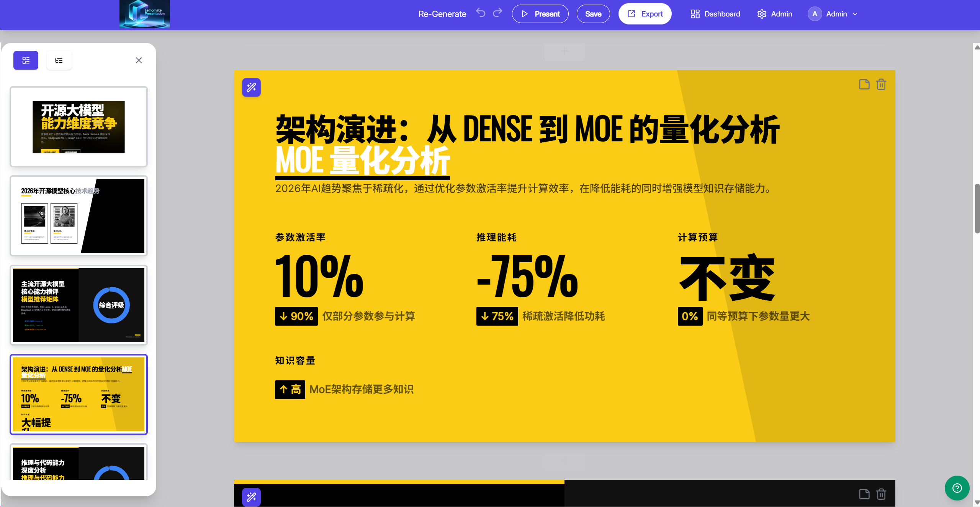Export the presentation
Screen dimensions: 980x507
pos(645,14)
